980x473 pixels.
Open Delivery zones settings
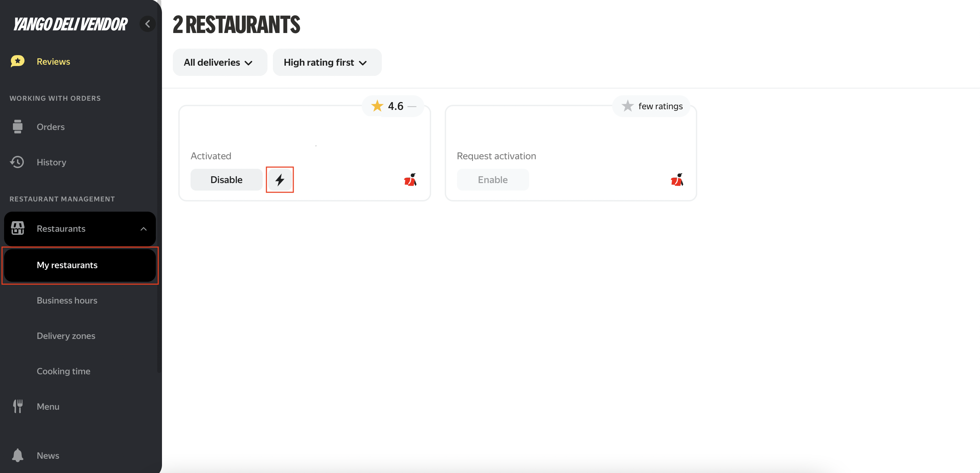[x=66, y=336]
